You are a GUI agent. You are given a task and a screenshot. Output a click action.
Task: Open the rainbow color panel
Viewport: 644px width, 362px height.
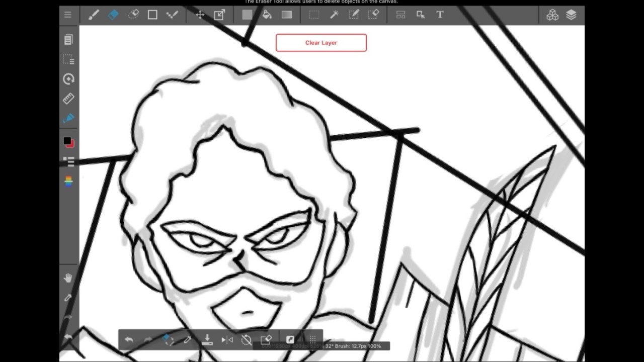(68, 181)
